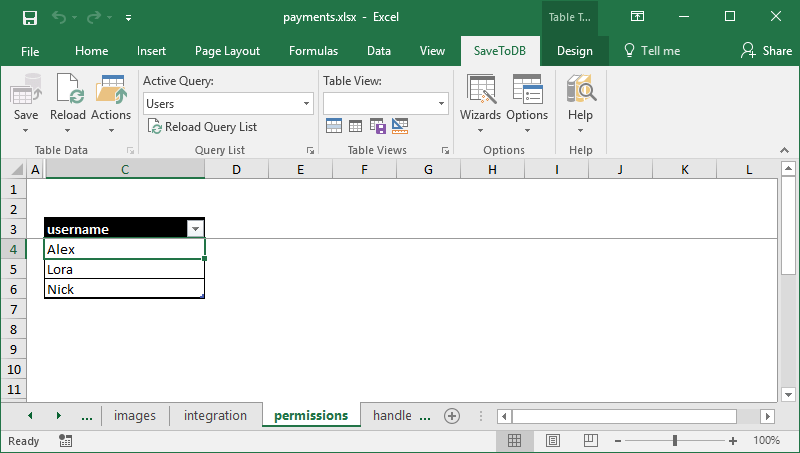Click previous sheet navigation arrow
This screenshot has height=453, width=800.
tap(31, 416)
